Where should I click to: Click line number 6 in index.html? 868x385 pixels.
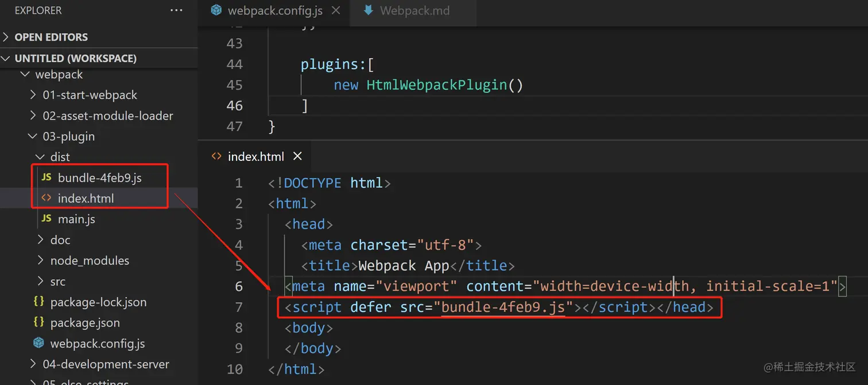point(239,286)
